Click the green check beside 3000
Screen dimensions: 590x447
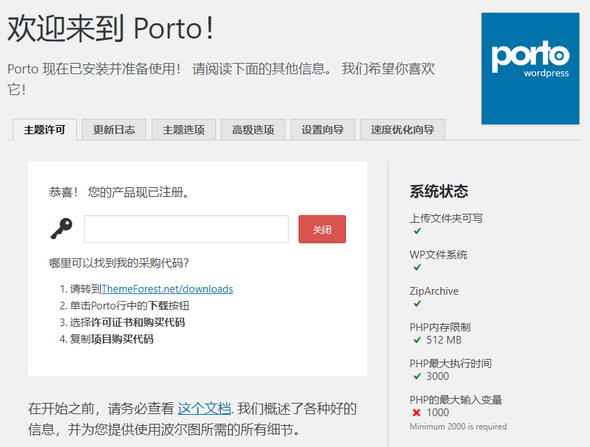[x=417, y=376]
